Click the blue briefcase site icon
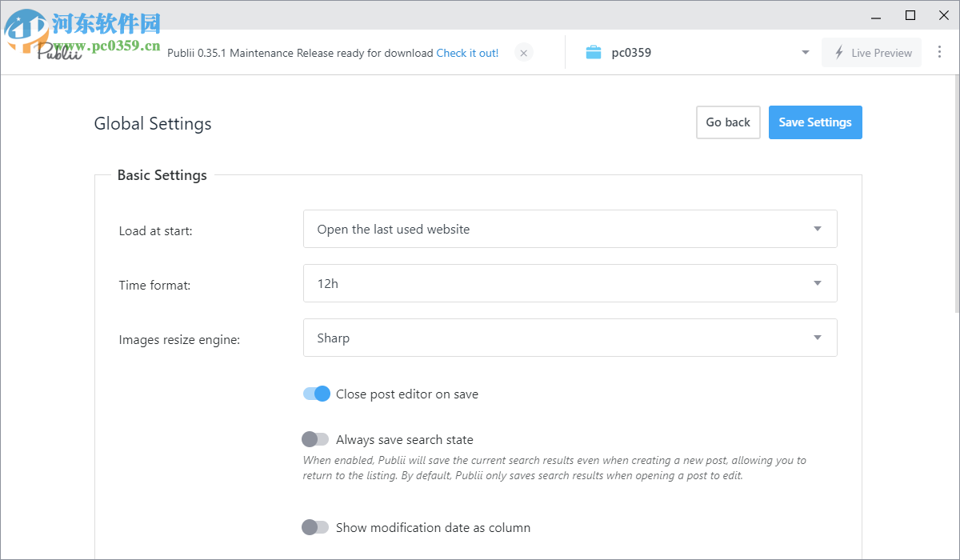960x560 pixels. (x=594, y=53)
